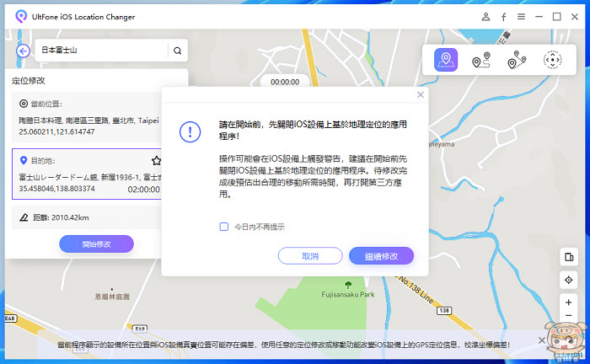The height and width of the screenshot is (364, 590).
Task: Click the 00:00:00 timer on the map
Action: pyautogui.click(x=285, y=82)
